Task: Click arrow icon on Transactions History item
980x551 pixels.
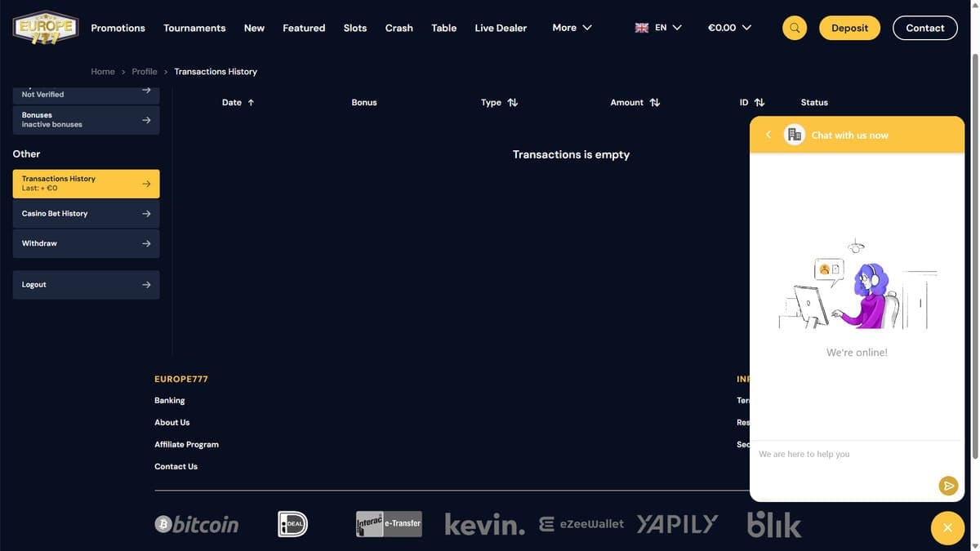Action: 146,184
